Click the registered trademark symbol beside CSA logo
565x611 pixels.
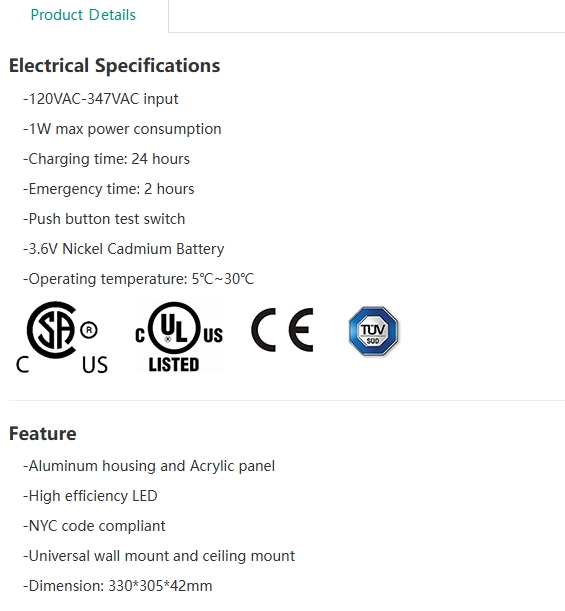[89, 330]
